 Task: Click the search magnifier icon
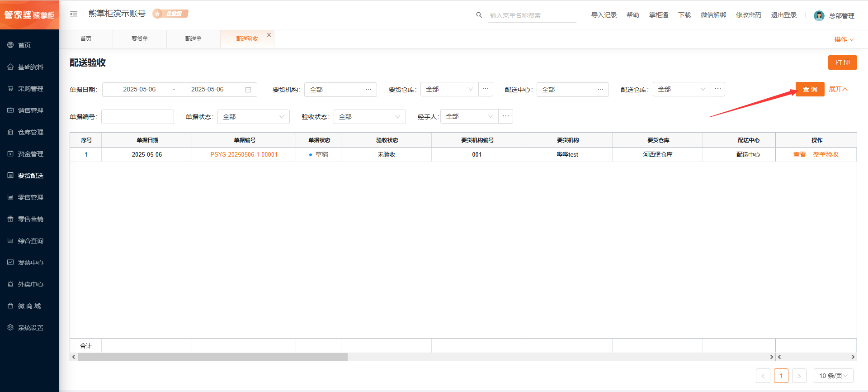click(479, 15)
